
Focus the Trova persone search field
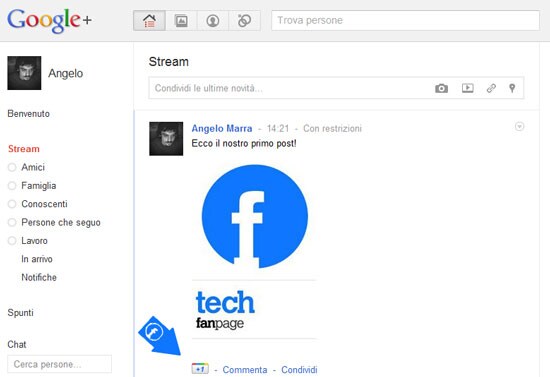[x=405, y=20]
